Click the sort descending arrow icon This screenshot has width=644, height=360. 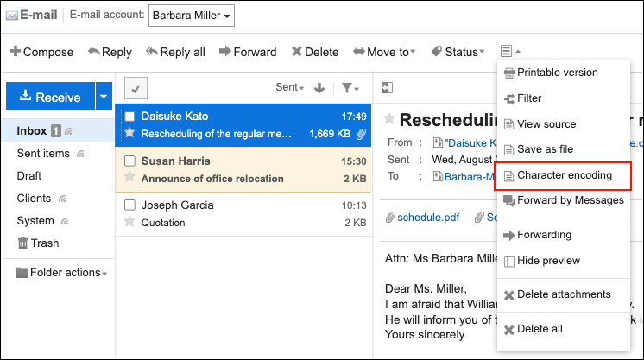coord(319,88)
